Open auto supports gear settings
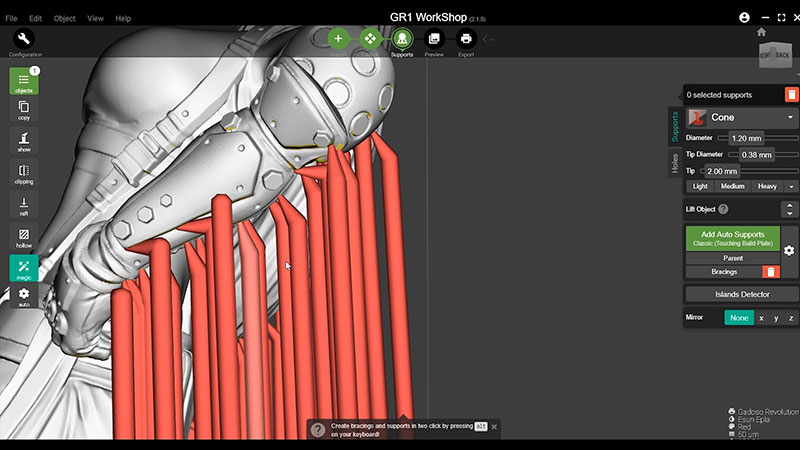 coord(789,250)
